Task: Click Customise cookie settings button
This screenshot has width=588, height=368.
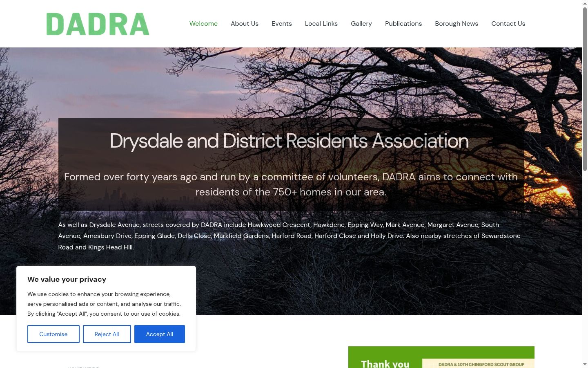Action: 53,334
